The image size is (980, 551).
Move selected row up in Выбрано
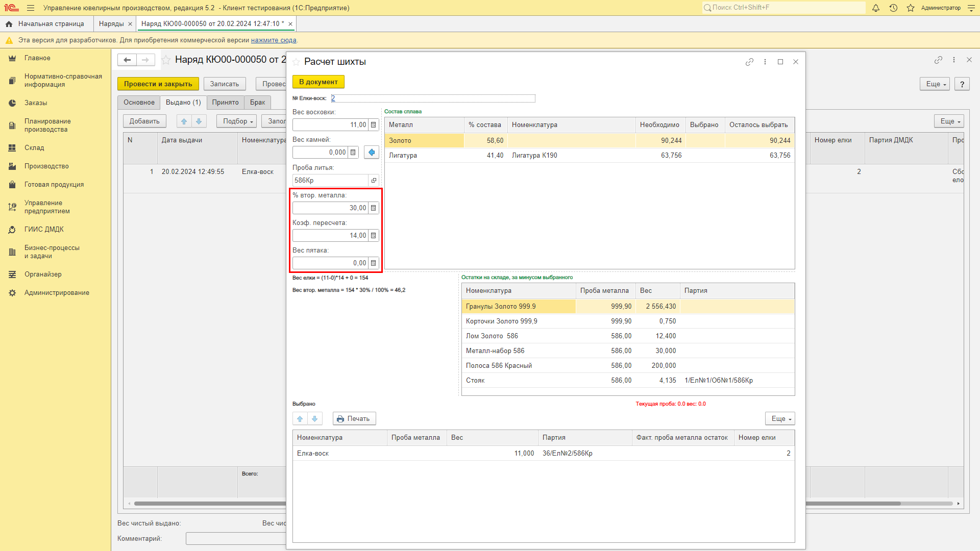[x=300, y=419]
